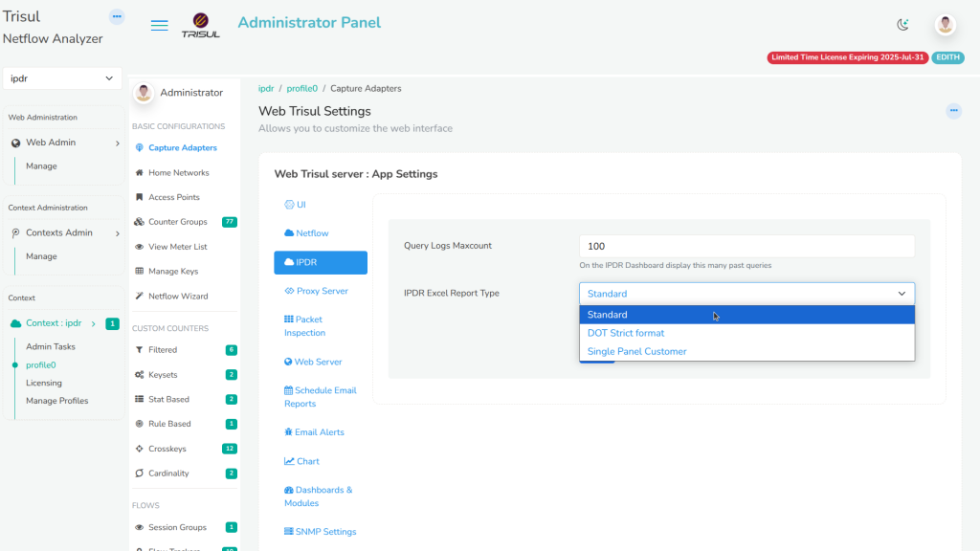980x551 pixels.
Task: Open the ipdr context selector dropdown
Action: [x=62, y=78]
